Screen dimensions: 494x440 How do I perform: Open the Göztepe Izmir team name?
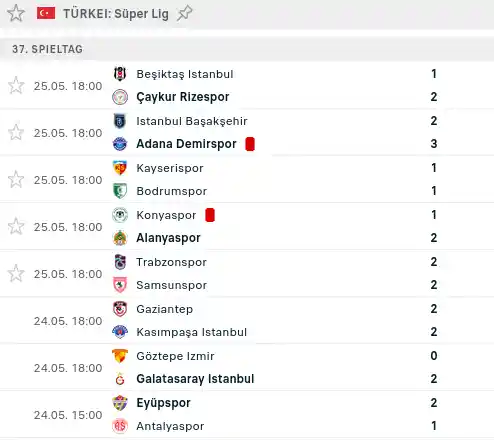(x=175, y=356)
